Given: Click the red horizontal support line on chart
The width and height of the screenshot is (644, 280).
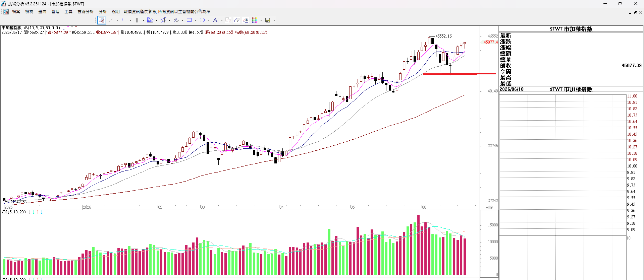Looking at the screenshot, I should [x=460, y=74].
